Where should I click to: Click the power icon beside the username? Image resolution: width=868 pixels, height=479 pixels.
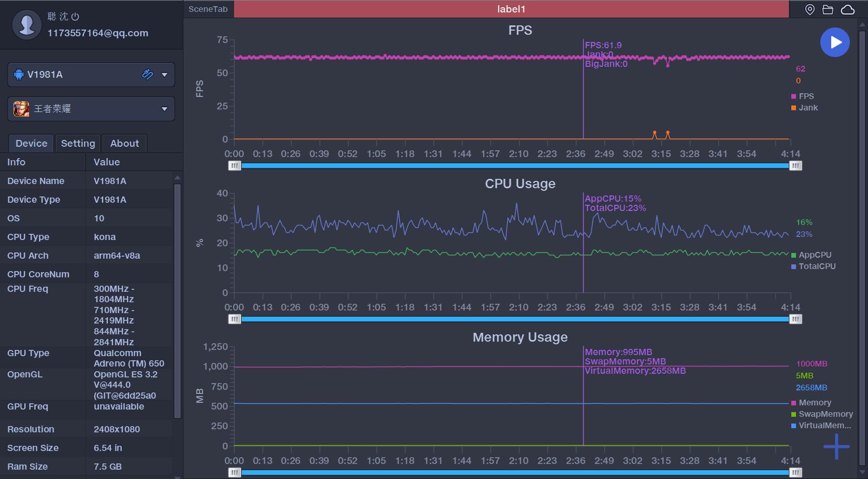[x=76, y=17]
